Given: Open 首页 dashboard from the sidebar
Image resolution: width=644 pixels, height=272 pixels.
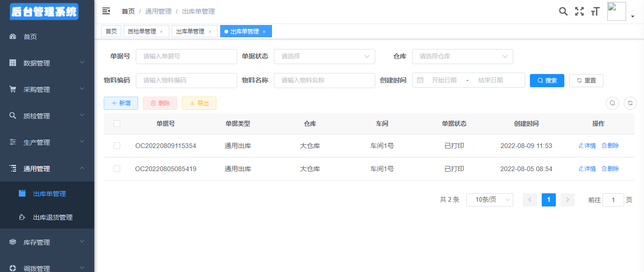Looking at the screenshot, I should coord(30,37).
